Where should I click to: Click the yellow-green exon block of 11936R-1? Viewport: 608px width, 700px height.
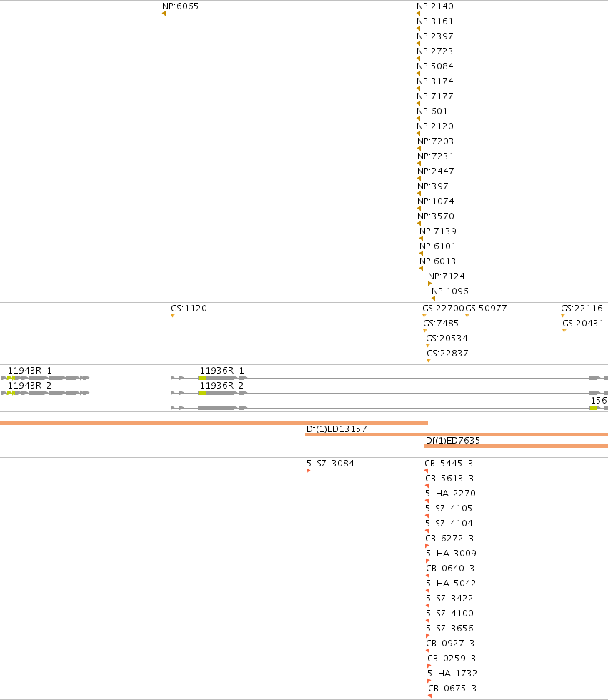[x=202, y=378]
